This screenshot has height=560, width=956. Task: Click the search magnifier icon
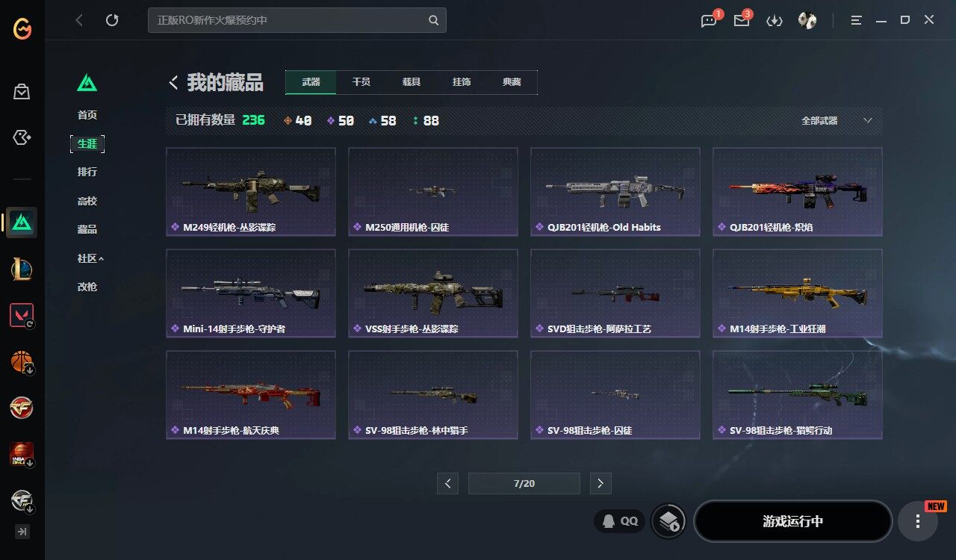point(433,20)
